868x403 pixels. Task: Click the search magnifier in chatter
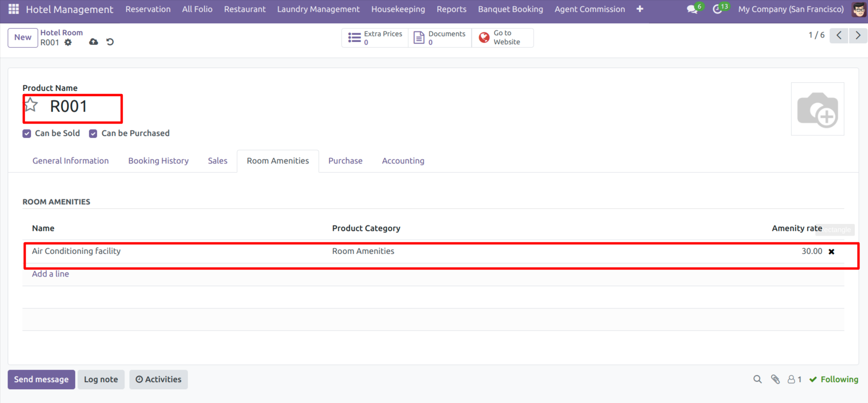coord(757,379)
